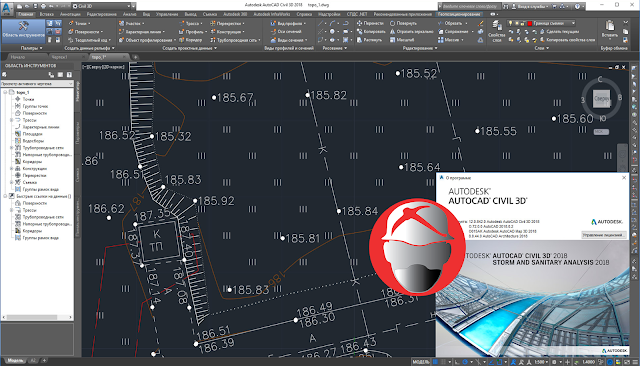The height and width of the screenshot is (366, 640).
Task: Select the Повернуть rotate tool
Action: (x=403, y=23)
